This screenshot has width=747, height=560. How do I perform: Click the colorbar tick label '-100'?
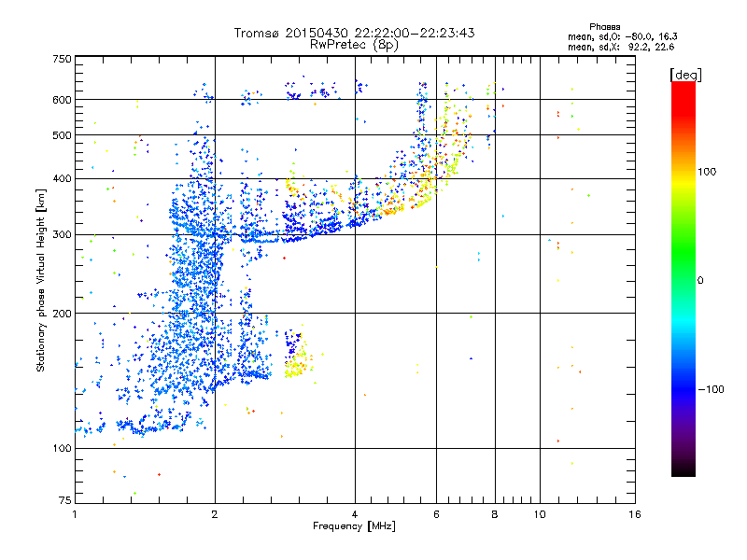pos(712,389)
